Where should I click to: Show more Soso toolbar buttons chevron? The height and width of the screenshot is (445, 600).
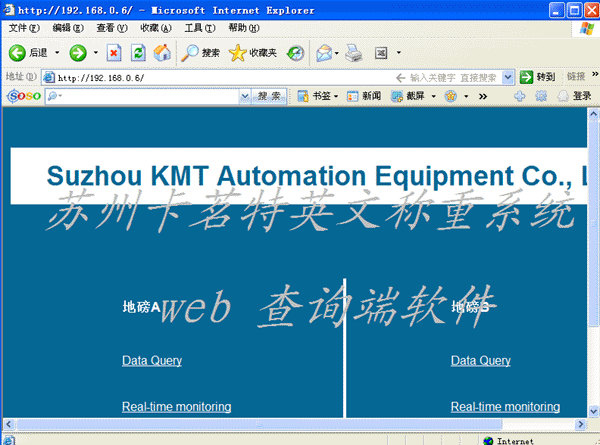coord(483,96)
